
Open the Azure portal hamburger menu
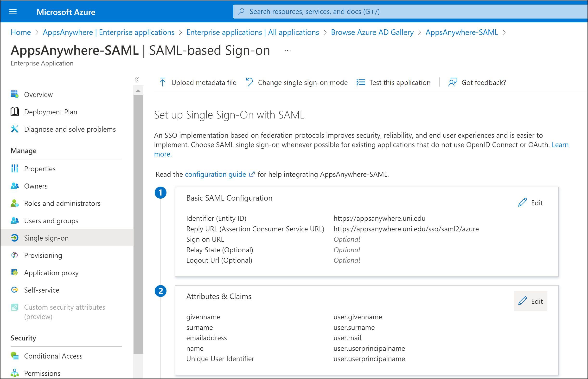[x=13, y=12]
